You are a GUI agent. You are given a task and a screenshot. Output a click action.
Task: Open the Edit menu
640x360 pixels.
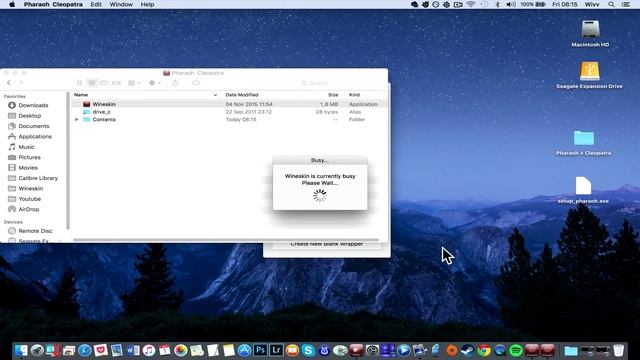(96, 4)
